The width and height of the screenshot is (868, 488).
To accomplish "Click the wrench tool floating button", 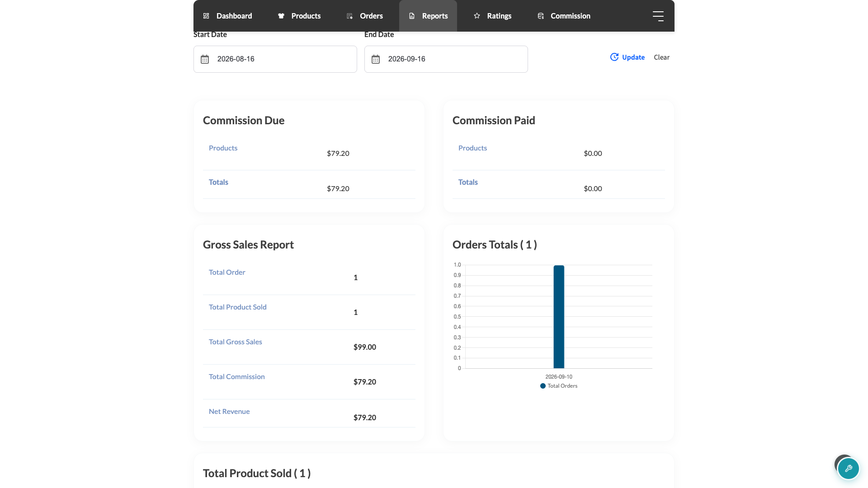I will [848, 469].
